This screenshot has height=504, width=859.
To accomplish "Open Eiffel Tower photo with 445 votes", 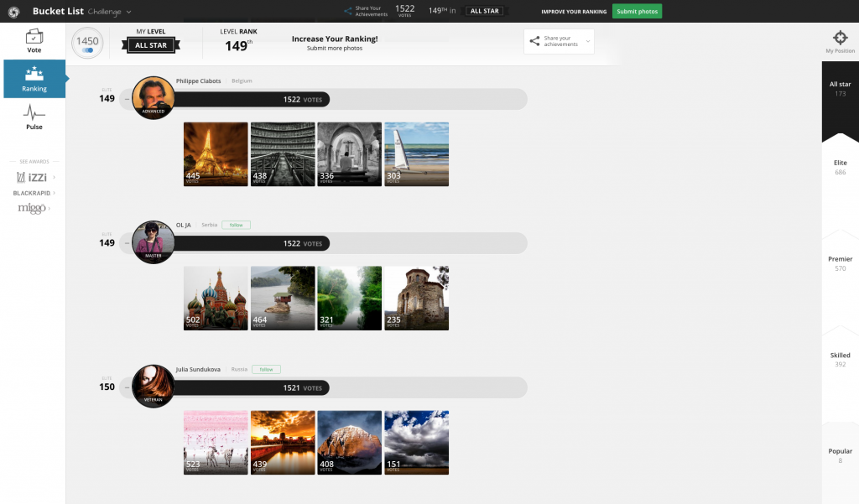I will 216,154.
